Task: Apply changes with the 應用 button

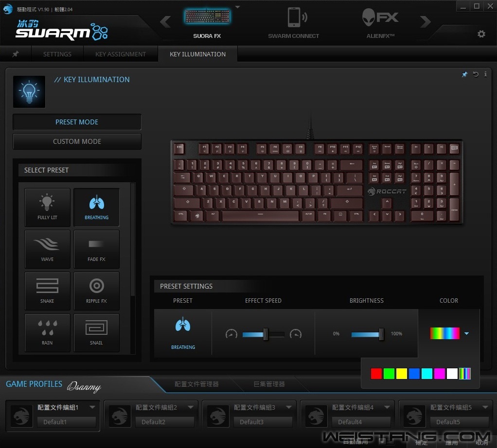Action: pyautogui.click(x=452, y=442)
